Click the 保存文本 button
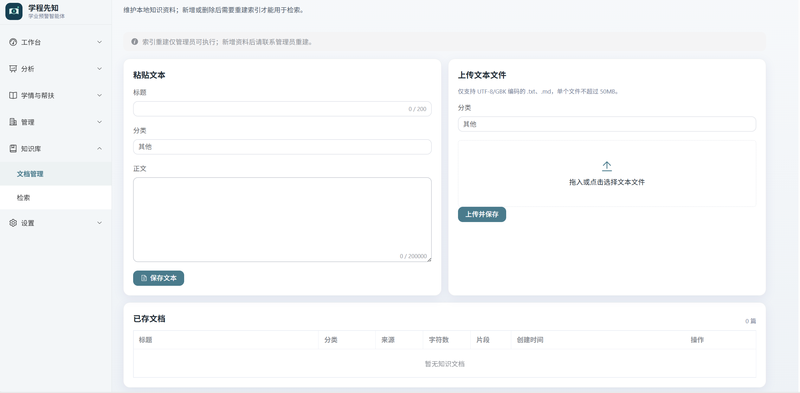The width and height of the screenshot is (800, 393). point(158,278)
